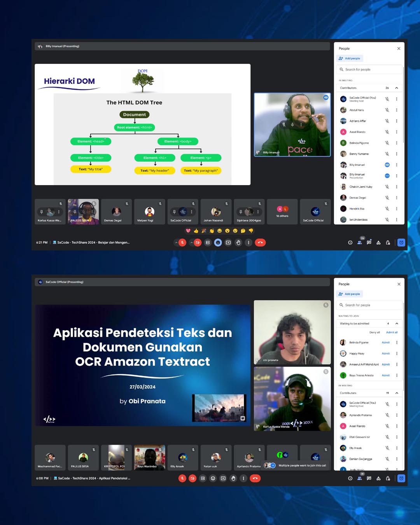This screenshot has width=420, height=525.
Task: Open audio settings arrow next to mic, 6:21 PM meeting
Action: point(176,243)
